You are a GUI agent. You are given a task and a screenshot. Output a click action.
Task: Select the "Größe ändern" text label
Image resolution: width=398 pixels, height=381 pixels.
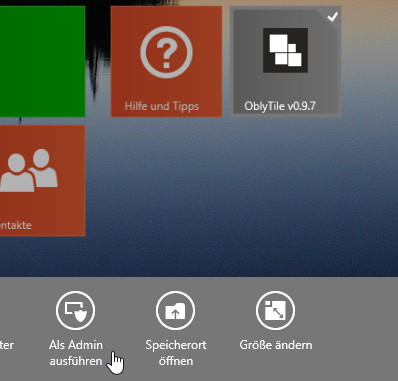point(276,345)
